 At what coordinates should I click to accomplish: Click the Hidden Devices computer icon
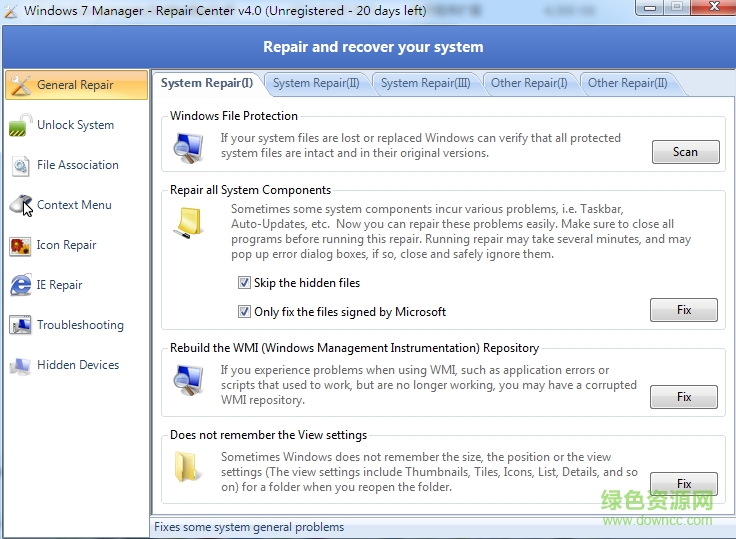pyautogui.click(x=20, y=366)
